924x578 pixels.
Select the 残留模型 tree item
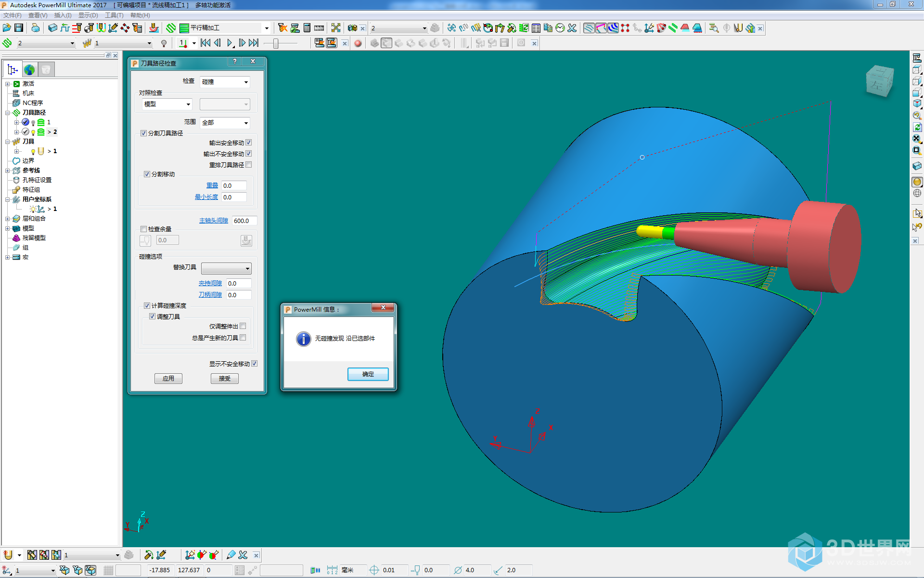click(34, 238)
